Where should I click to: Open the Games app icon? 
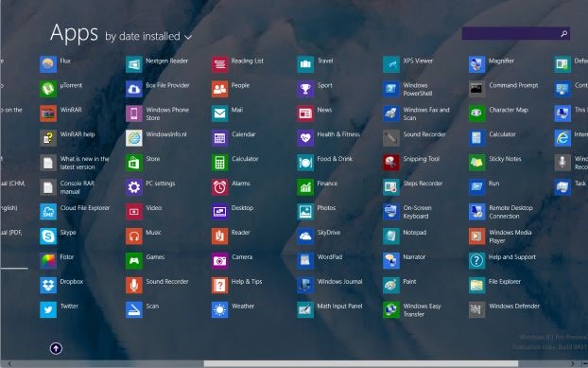[134, 261]
